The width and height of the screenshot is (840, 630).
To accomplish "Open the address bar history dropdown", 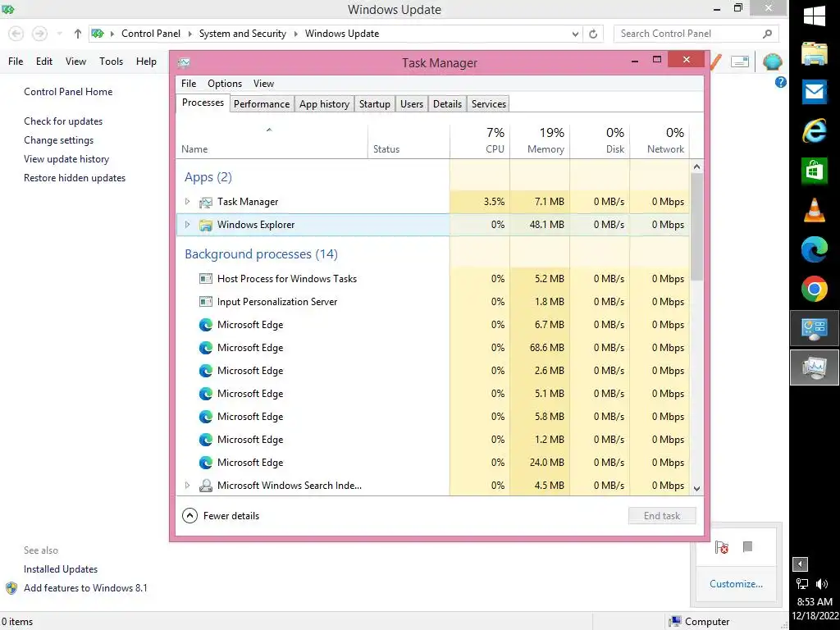I will click(575, 34).
